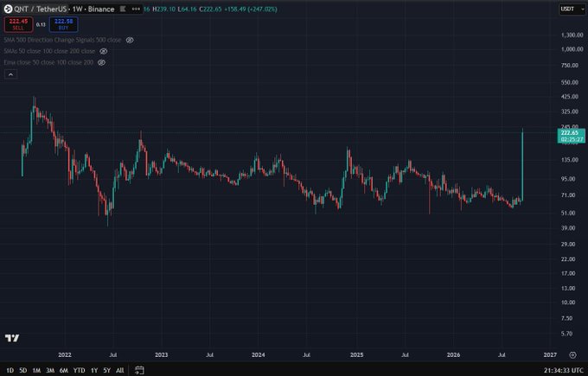Click the 0.13 spread value
Screen dimensions: 588x376
pyautogui.click(x=41, y=25)
